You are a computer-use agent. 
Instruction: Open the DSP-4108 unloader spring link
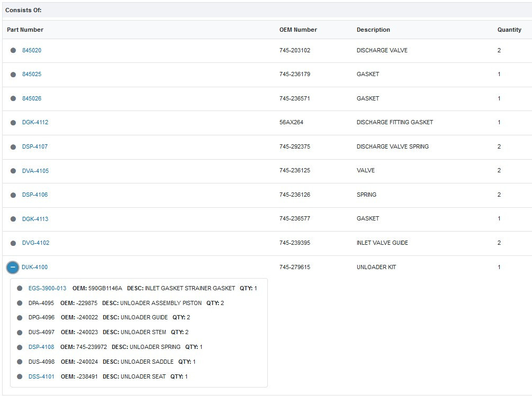pos(41,347)
